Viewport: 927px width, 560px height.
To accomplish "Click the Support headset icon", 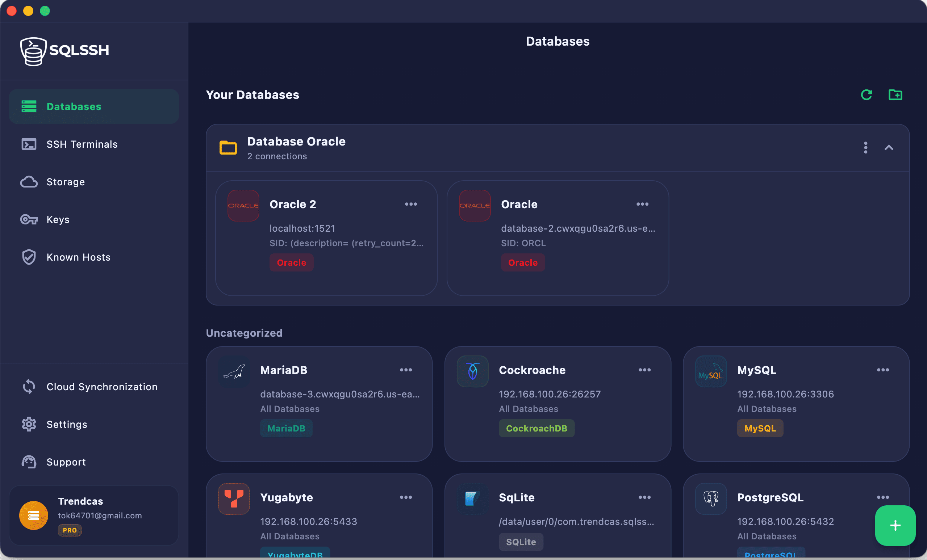I will coord(29,462).
